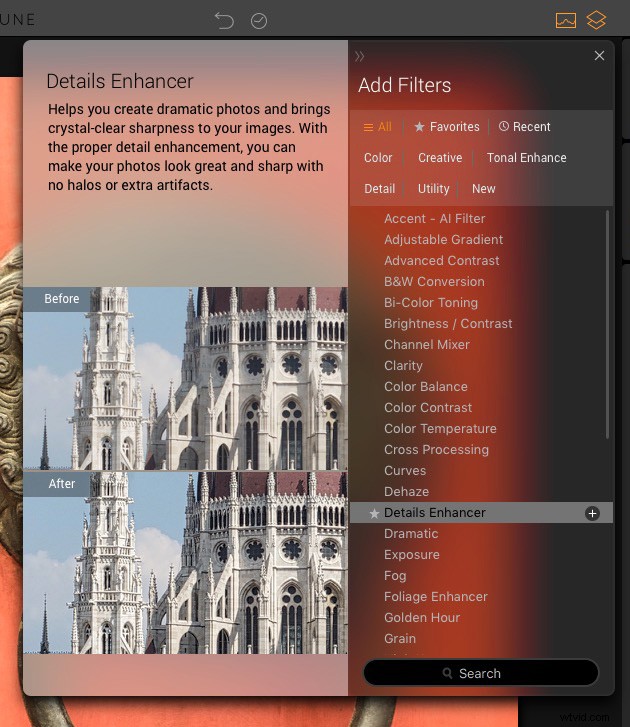Choose Cross Processing filter
This screenshot has width=630, height=727.
pyautogui.click(x=436, y=450)
